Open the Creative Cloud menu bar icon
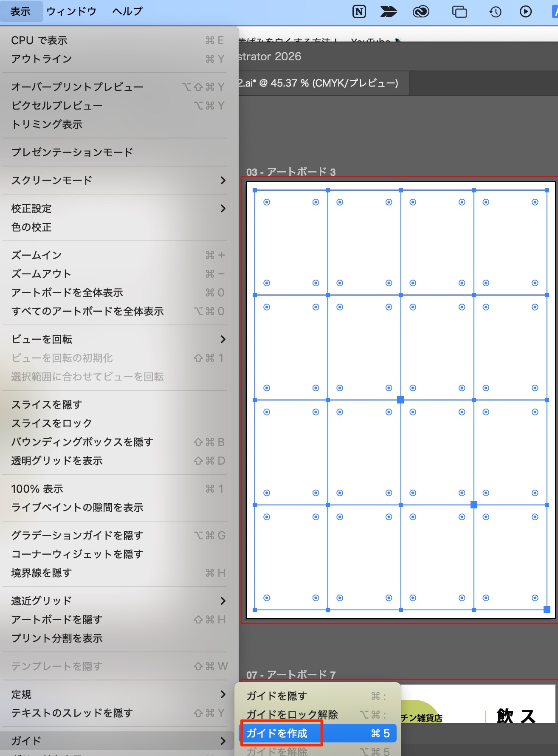This screenshot has width=558, height=756. [x=420, y=11]
